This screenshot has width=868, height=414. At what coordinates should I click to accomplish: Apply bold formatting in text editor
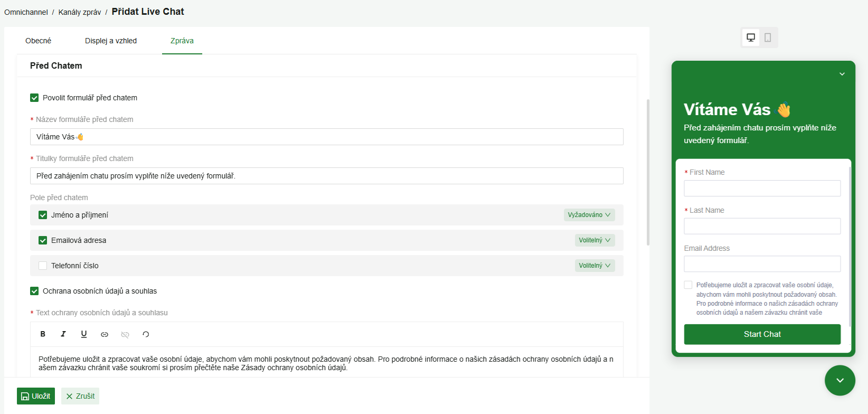[43, 334]
